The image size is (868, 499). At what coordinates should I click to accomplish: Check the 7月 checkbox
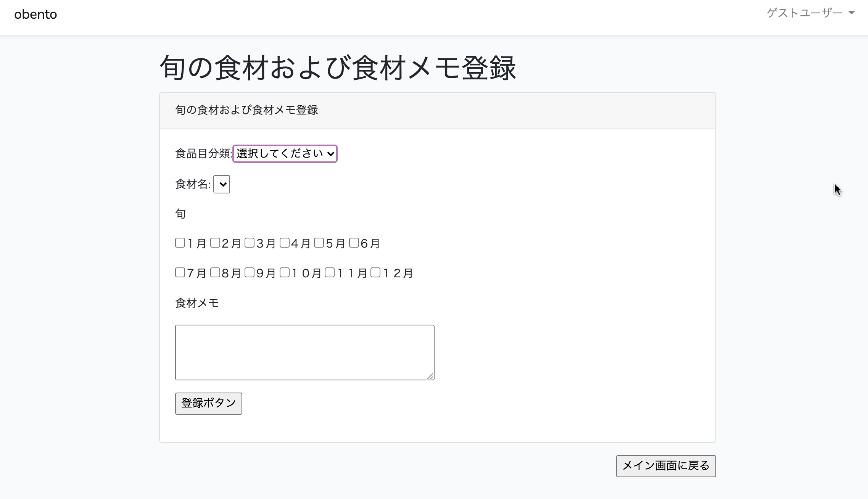(180, 272)
